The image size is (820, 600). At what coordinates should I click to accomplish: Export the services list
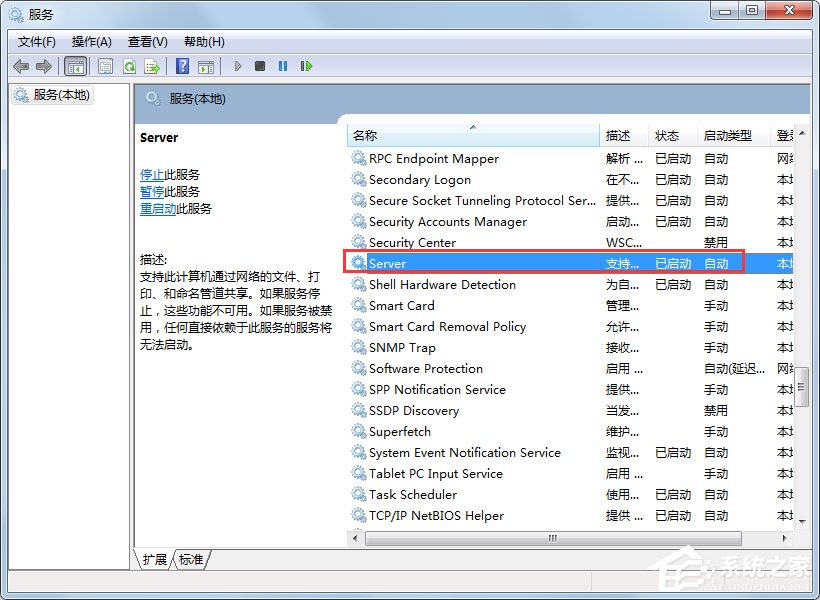[x=153, y=66]
